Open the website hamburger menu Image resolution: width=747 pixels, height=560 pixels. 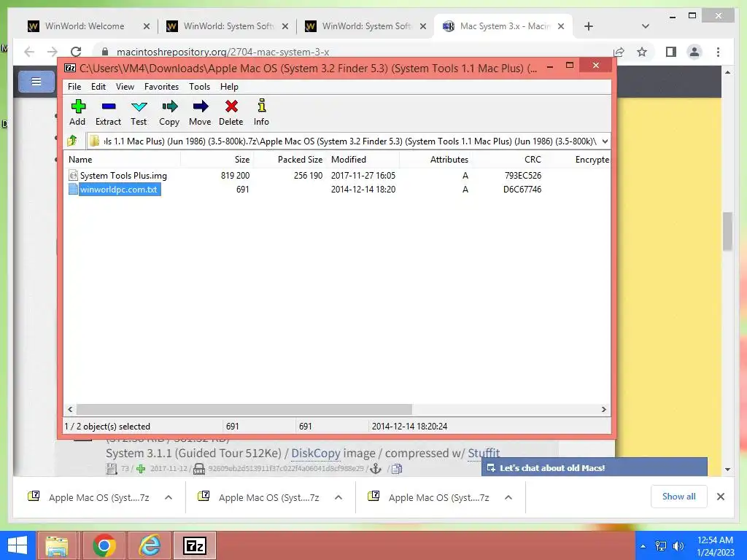pos(36,82)
